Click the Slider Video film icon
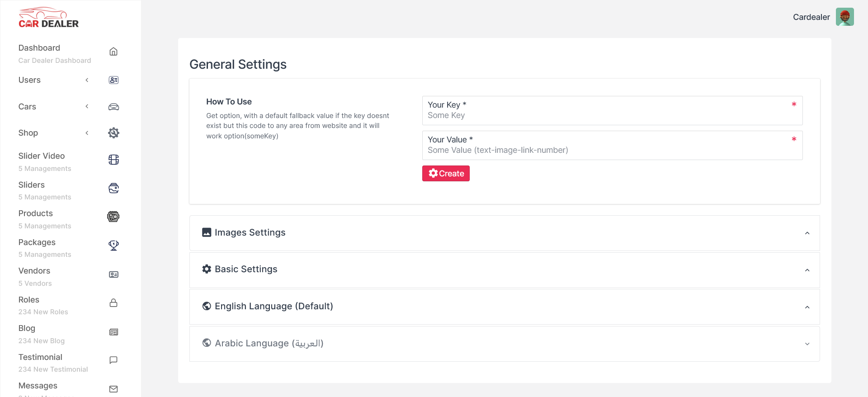868x397 pixels. (113, 160)
